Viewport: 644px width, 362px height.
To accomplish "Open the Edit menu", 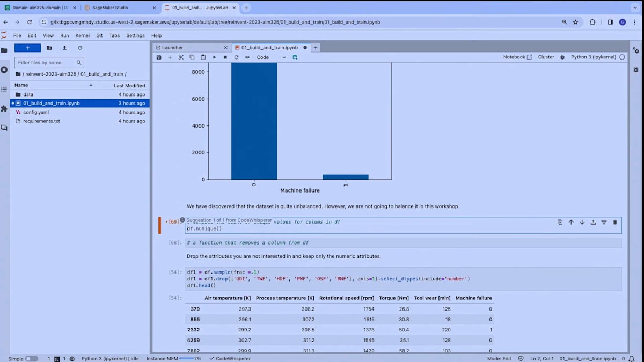I will point(32,35).
